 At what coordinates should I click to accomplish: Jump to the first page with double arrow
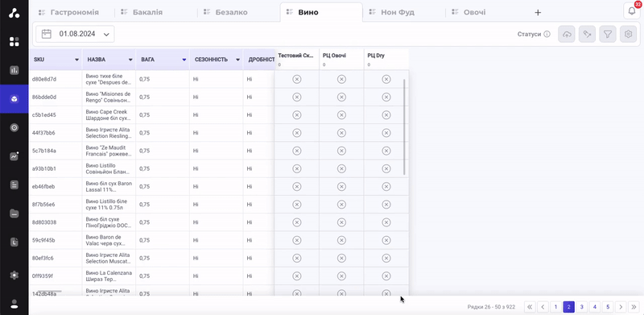(530, 307)
